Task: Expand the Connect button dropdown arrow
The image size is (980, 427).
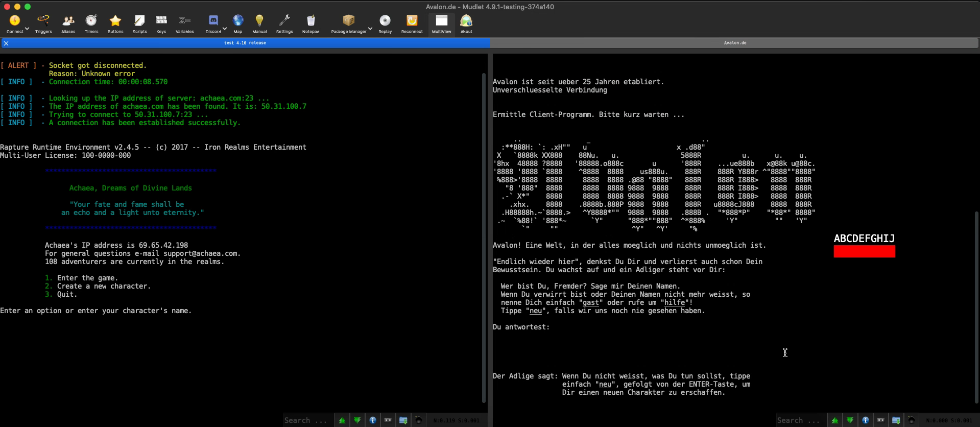Action: 27,29
